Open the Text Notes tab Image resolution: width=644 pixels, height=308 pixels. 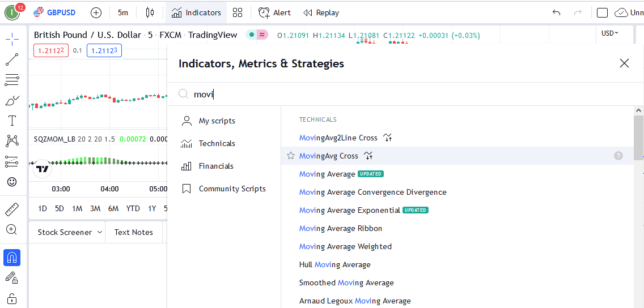[x=133, y=232]
